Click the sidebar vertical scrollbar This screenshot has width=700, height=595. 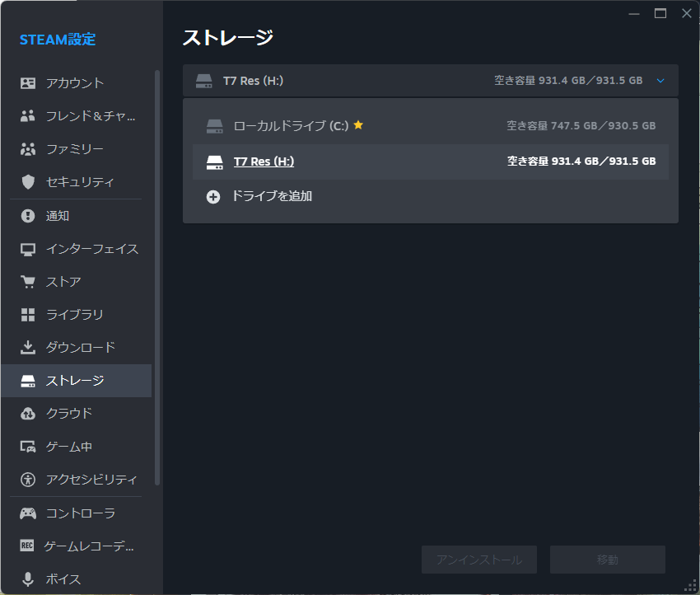coord(157,277)
